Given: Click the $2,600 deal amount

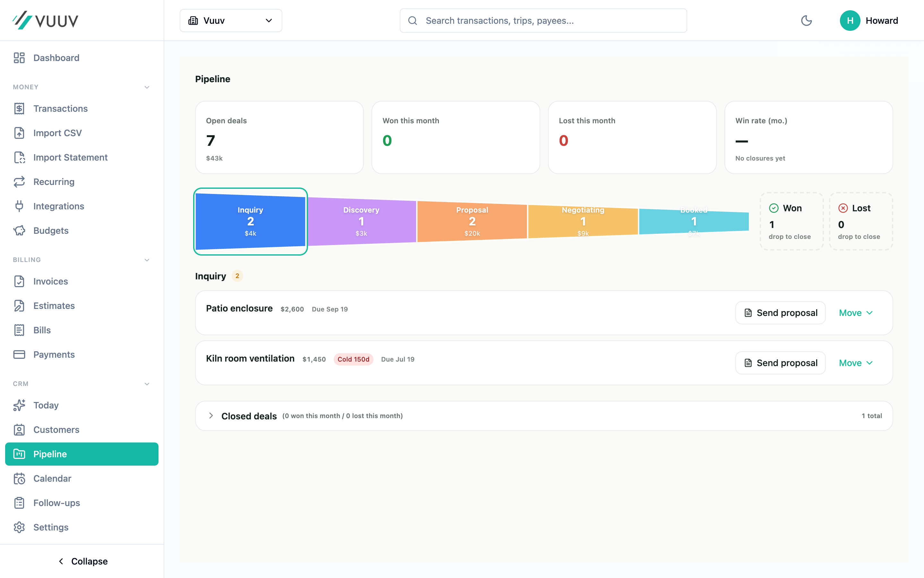Looking at the screenshot, I should tap(292, 309).
